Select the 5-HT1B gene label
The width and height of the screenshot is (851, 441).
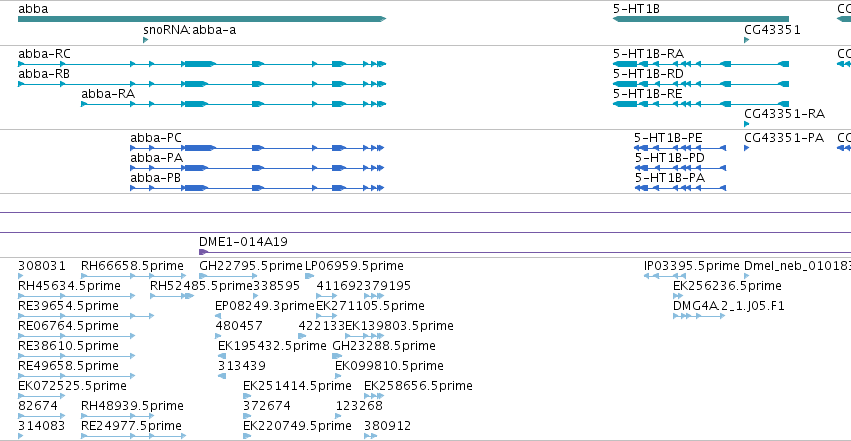[636, 9]
